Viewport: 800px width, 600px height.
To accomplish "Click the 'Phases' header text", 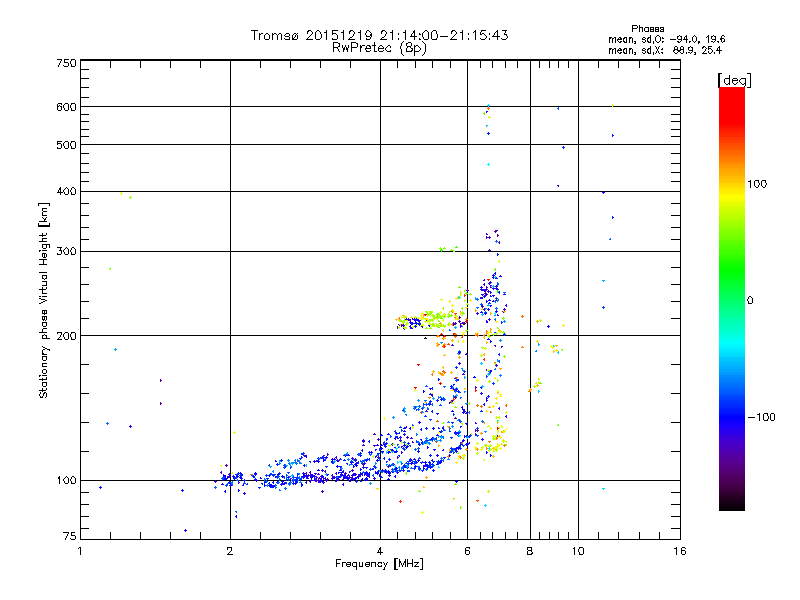I will pos(647,29).
